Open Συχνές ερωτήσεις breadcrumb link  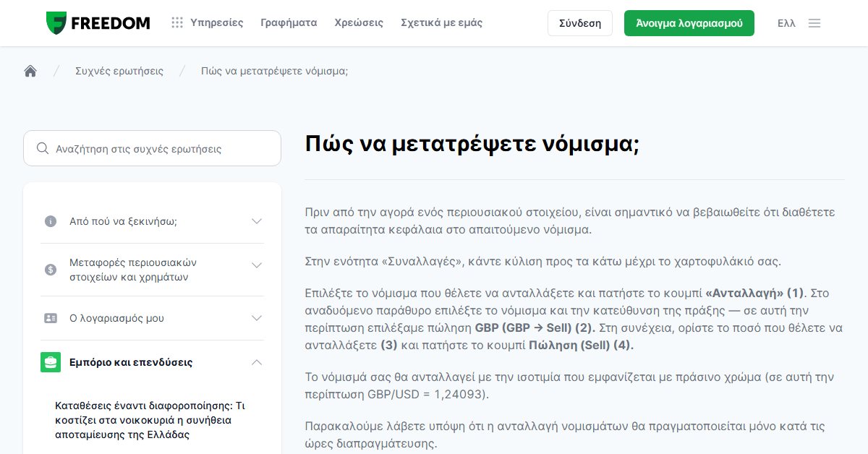[119, 71]
